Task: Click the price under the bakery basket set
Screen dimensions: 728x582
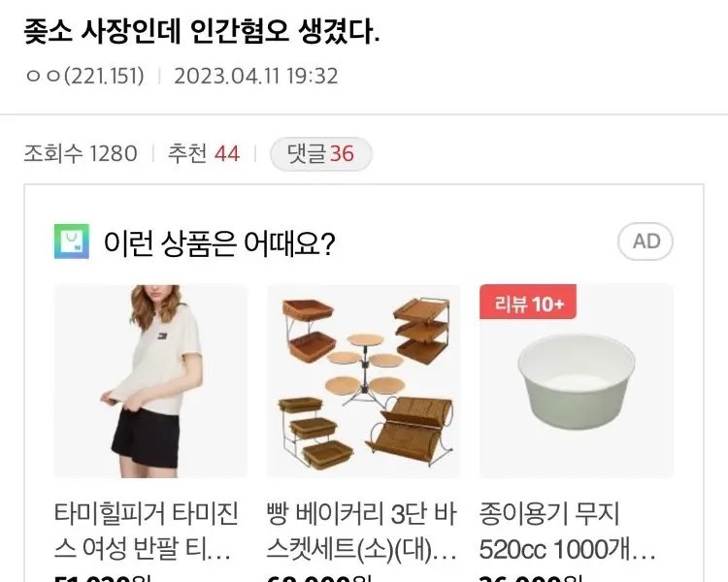Action: click(318, 578)
